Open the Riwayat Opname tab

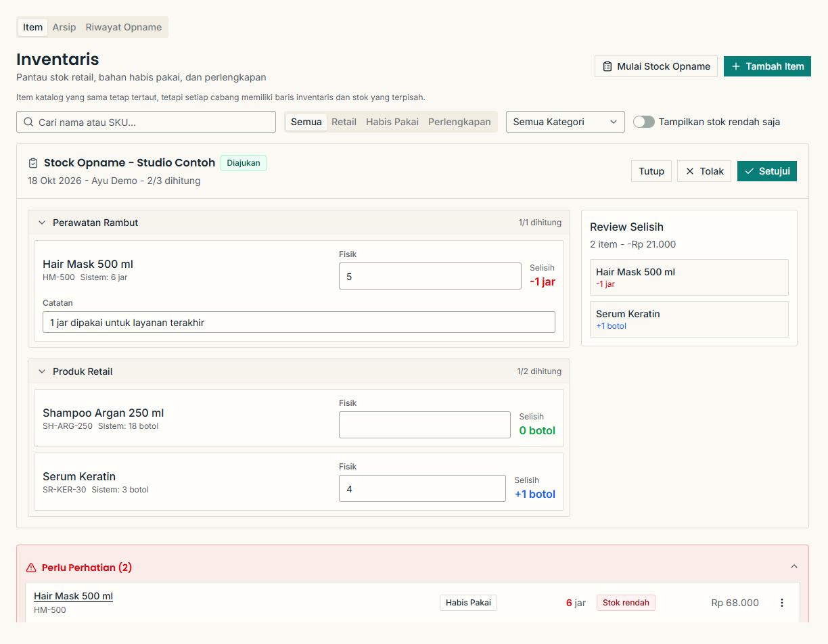coord(124,27)
